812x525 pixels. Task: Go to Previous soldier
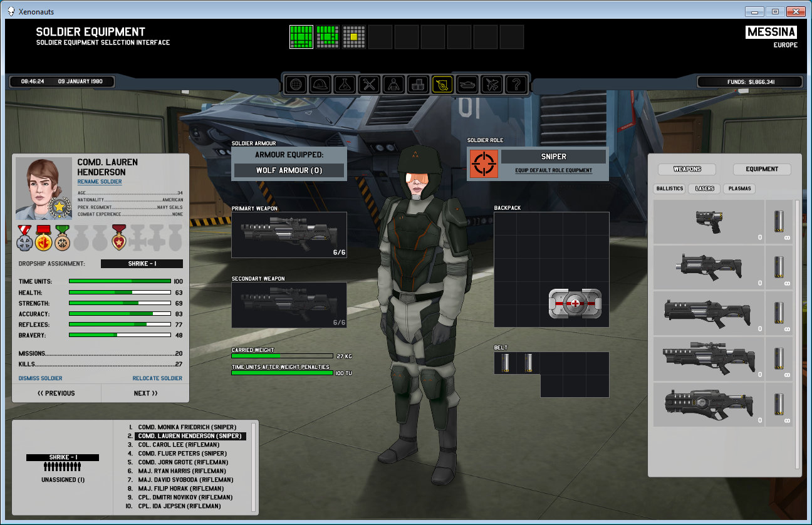(56, 393)
